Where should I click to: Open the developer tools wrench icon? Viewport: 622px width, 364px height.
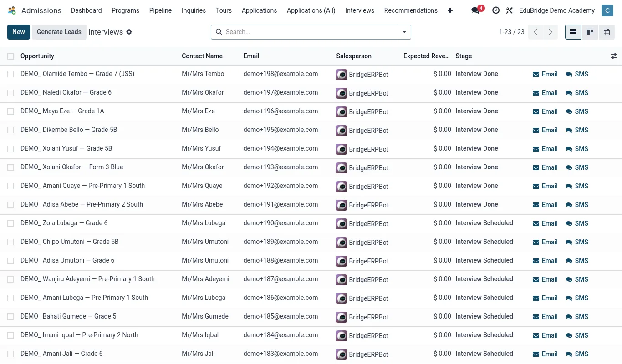click(x=510, y=10)
